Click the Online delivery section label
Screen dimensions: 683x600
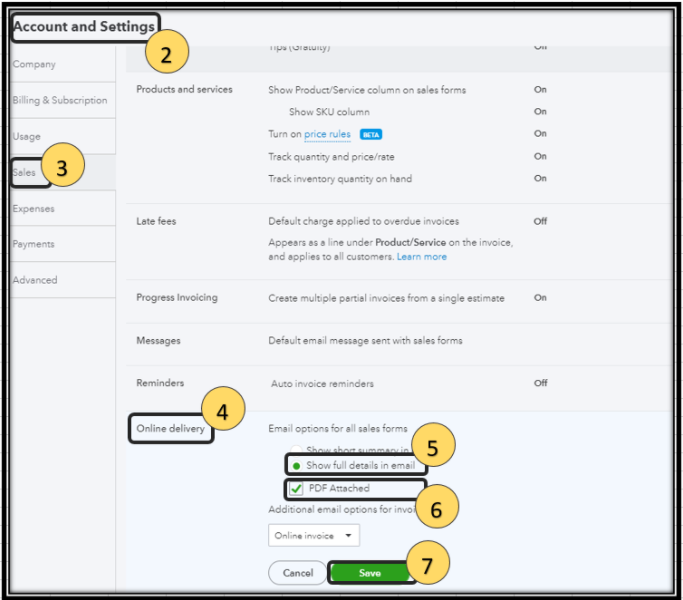coord(170,429)
